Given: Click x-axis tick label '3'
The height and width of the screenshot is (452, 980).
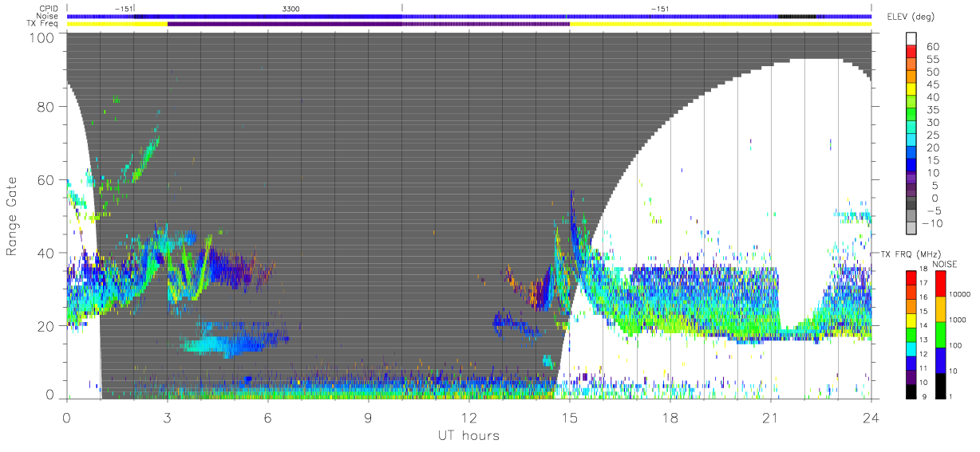Looking at the screenshot, I should (167, 418).
